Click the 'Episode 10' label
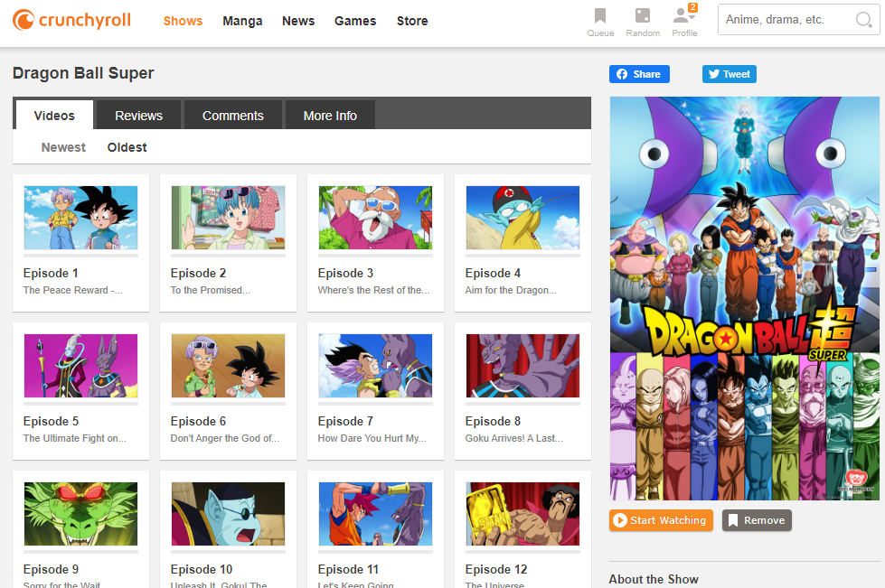 (202, 569)
